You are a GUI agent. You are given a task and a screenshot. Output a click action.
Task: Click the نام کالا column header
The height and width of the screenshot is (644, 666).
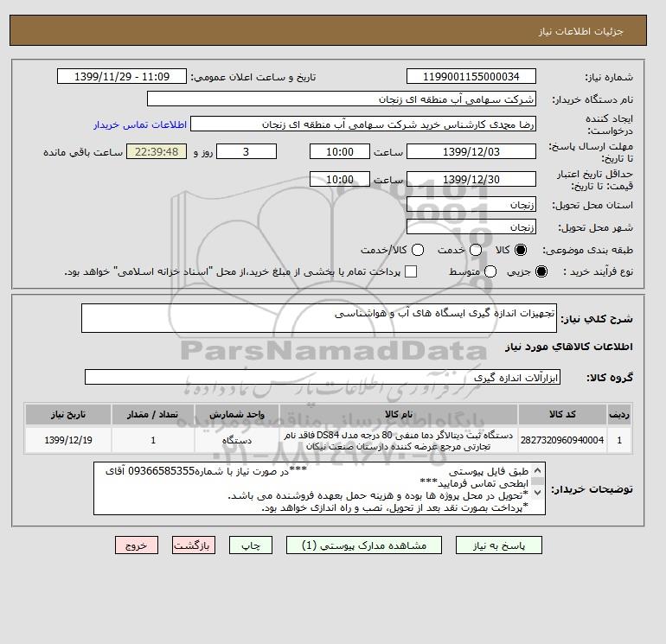click(x=399, y=414)
